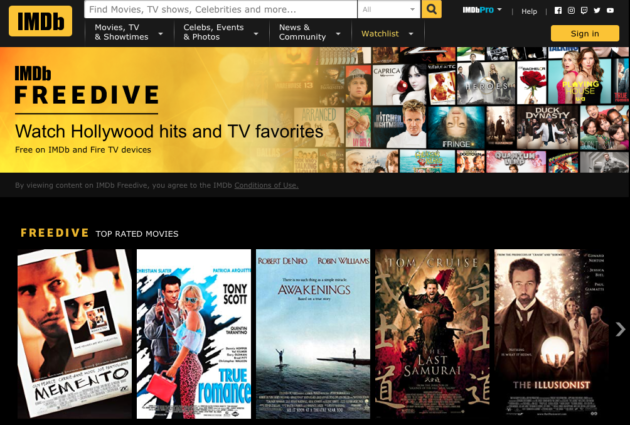Open IMDb Twitter page icon
The image size is (630, 425).
pyautogui.click(x=597, y=10)
